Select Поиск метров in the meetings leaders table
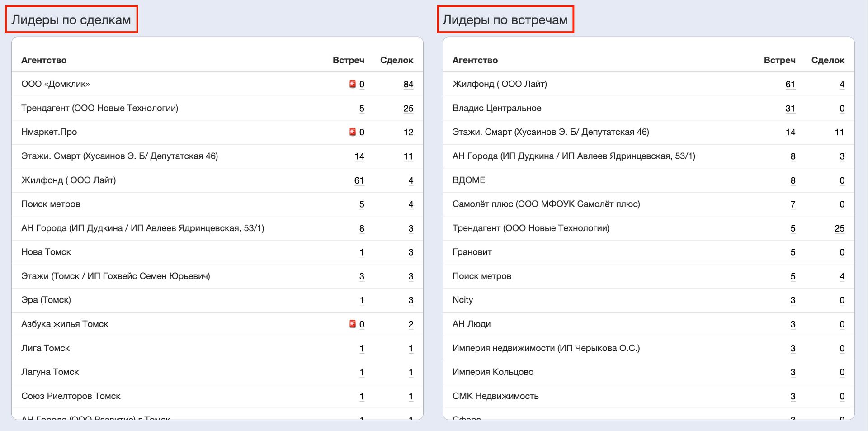Viewport: 868px width, 431px height. point(482,276)
